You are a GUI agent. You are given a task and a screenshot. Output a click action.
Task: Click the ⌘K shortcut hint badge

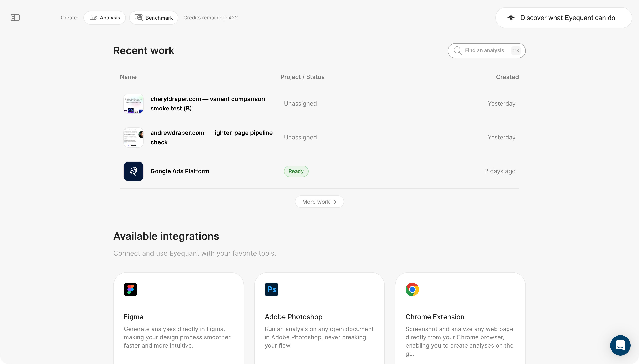[x=516, y=51]
